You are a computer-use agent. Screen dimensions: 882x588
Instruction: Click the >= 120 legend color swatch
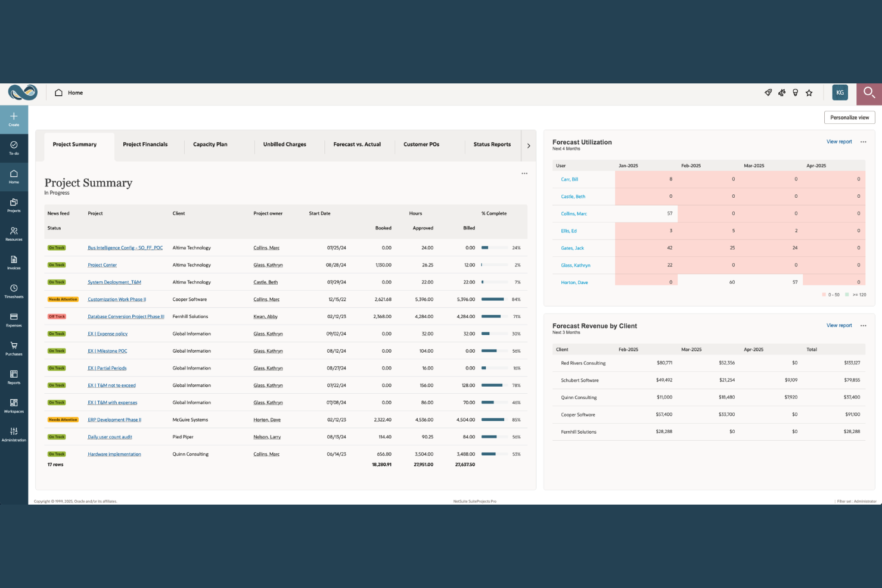(x=847, y=295)
